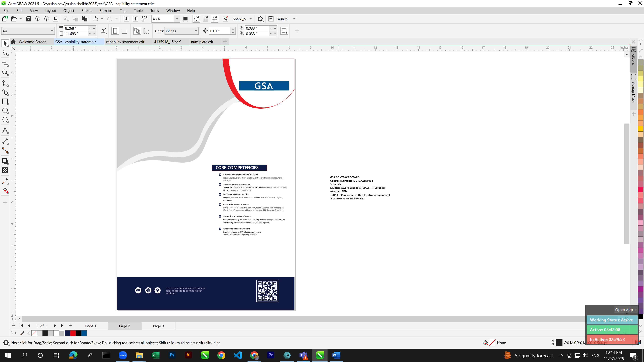
Task: Select the Transparency tool
Action: coord(5,170)
